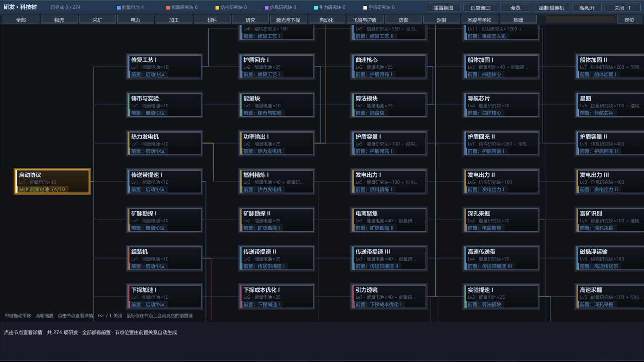Image resolution: width=644 pixels, height=362 pixels.
Task: Select the 铸币与实验 node
Action: tap(164, 105)
